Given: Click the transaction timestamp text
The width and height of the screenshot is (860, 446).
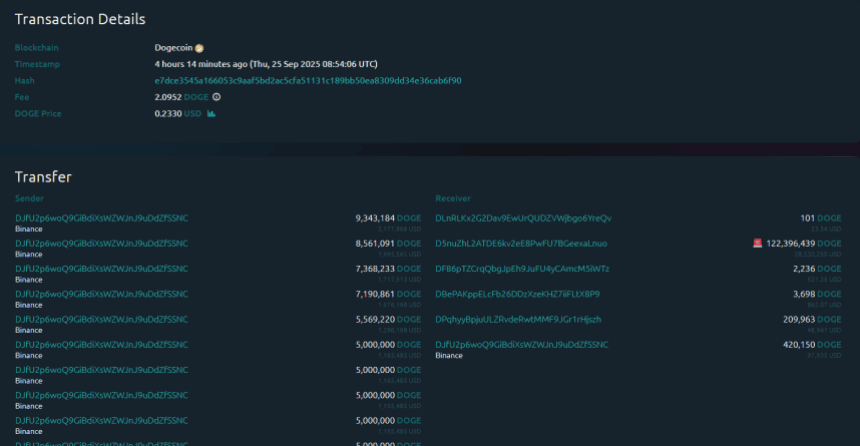Looking at the screenshot, I should [265, 64].
